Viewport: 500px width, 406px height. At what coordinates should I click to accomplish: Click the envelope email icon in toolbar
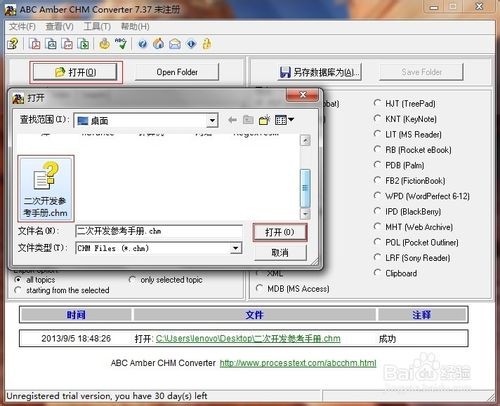(175, 44)
